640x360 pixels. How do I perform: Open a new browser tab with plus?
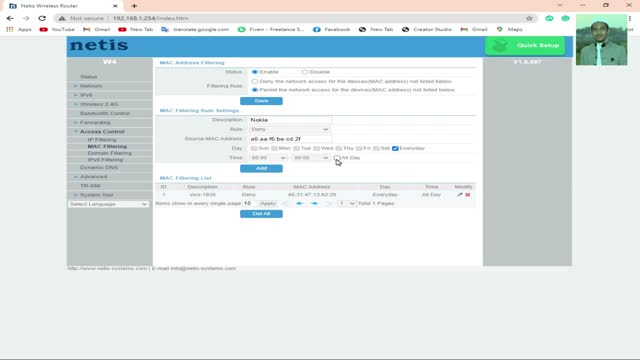coord(134,6)
